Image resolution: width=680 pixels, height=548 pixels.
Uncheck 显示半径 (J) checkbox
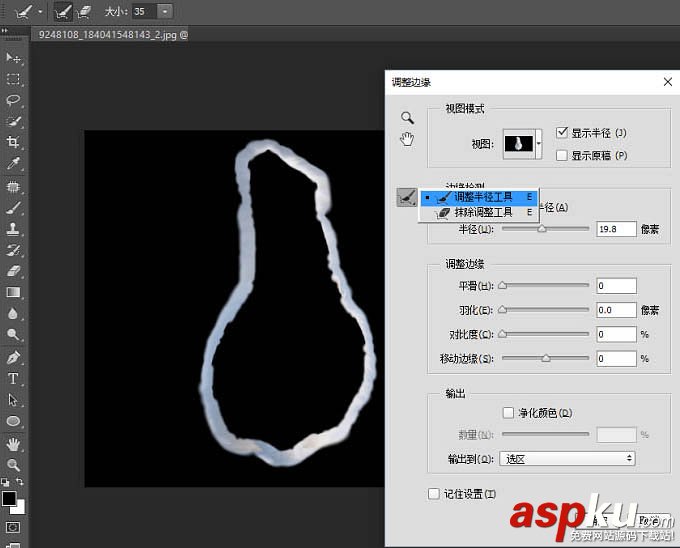pyautogui.click(x=562, y=132)
